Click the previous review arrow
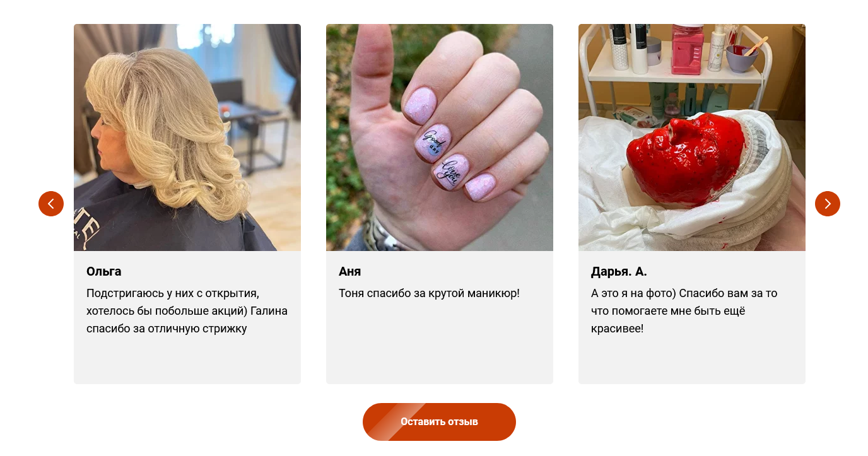The height and width of the screenshot is (456, 868). pos(51,204)
